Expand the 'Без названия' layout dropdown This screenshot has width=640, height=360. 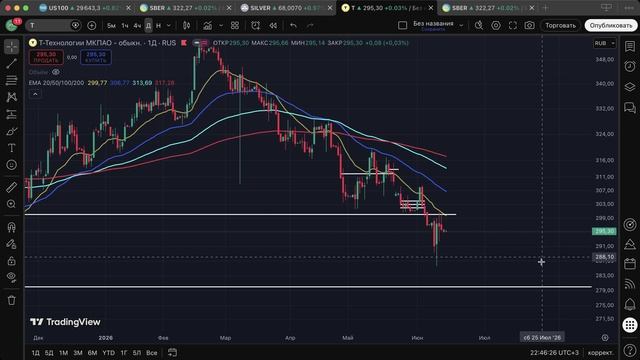[461, 25]
